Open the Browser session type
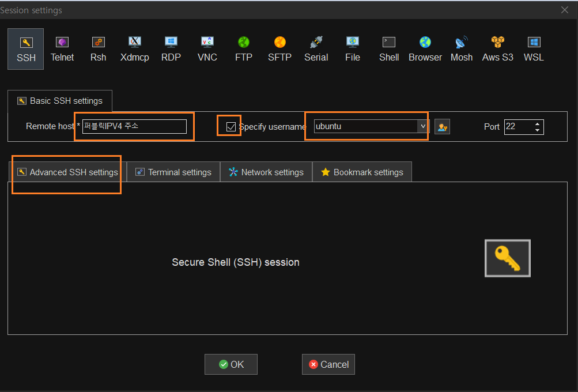The image size is (578, 392). coord(425,49)
